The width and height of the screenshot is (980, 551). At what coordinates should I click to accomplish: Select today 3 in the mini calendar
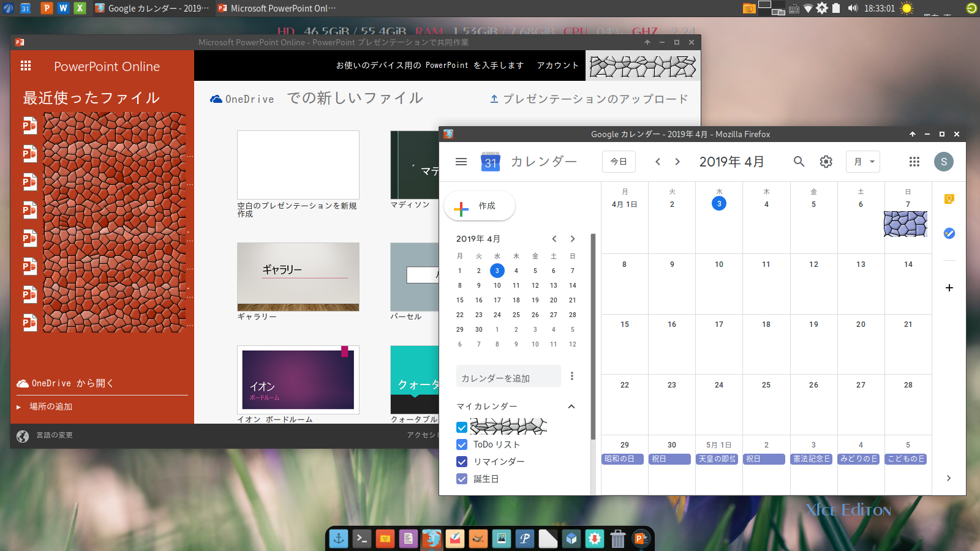click(497, 271)
